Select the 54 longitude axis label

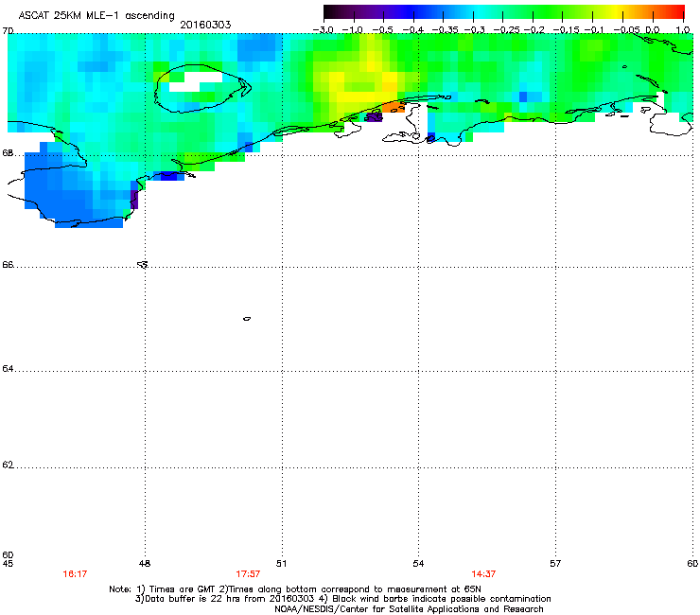click(418, 564)
